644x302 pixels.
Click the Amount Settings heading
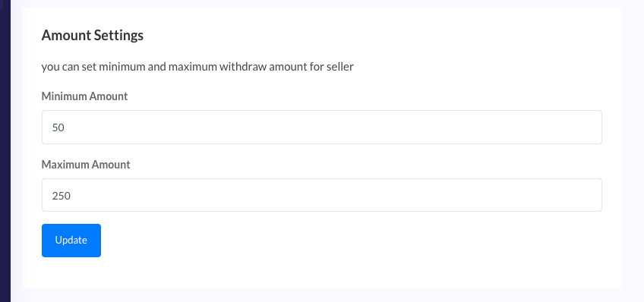pyautogui.click(x=93, y=36)
